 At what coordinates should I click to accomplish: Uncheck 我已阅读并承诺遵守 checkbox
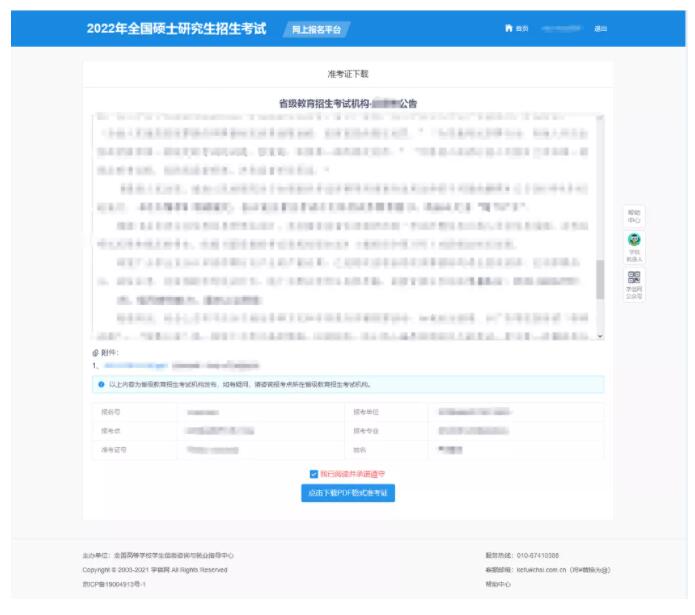click(314, 474)
